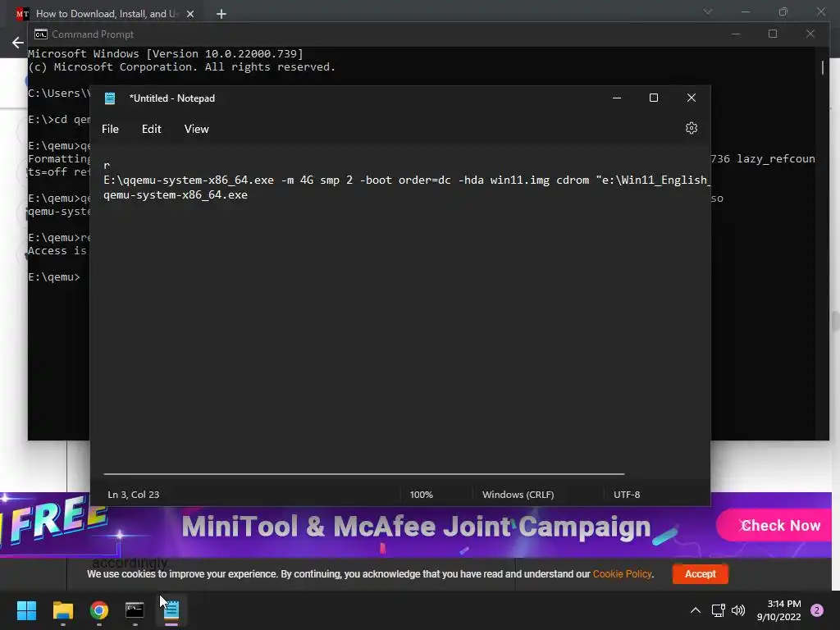Click the browser back arrow

pos(18,43)
